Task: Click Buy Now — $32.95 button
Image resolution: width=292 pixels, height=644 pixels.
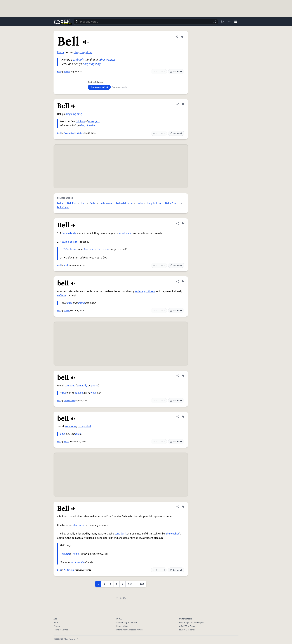Action: 99,87
